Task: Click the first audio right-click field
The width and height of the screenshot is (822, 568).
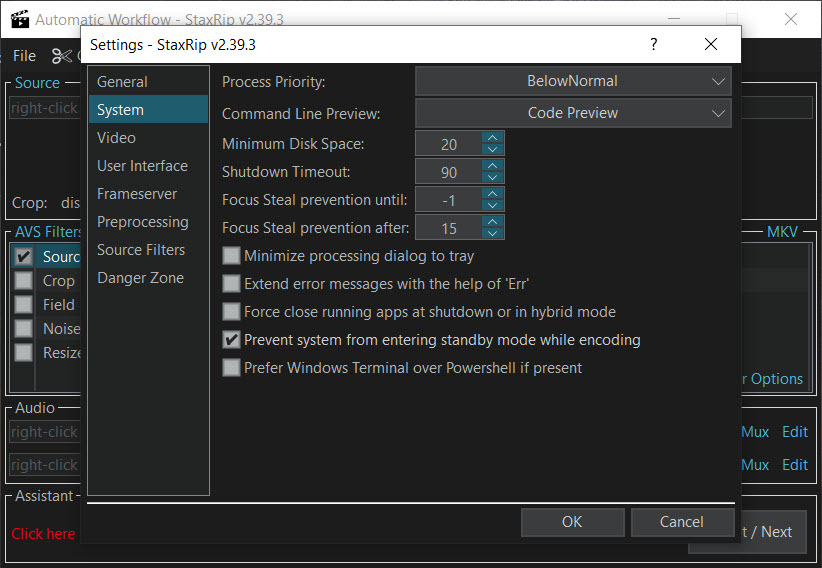Action: (45, 432)
